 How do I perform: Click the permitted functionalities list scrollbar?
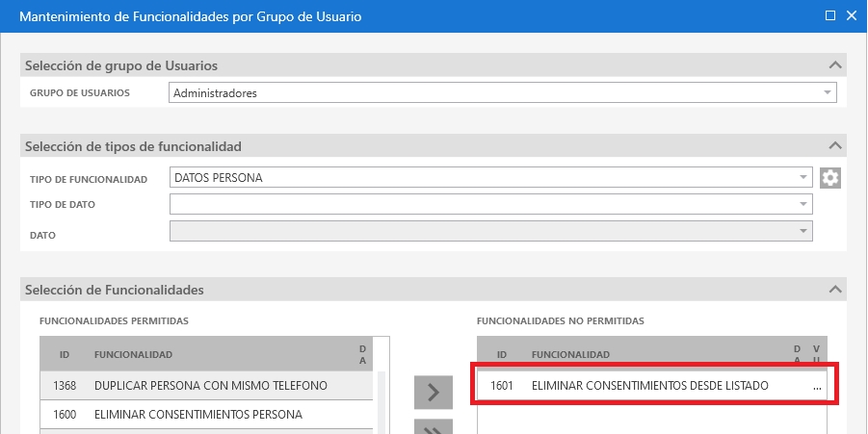381,402
